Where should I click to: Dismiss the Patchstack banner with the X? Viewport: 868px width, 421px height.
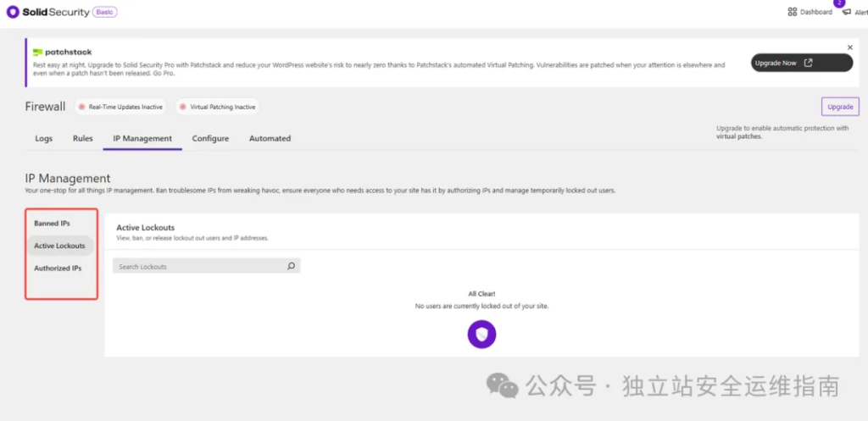click(850, 47)
